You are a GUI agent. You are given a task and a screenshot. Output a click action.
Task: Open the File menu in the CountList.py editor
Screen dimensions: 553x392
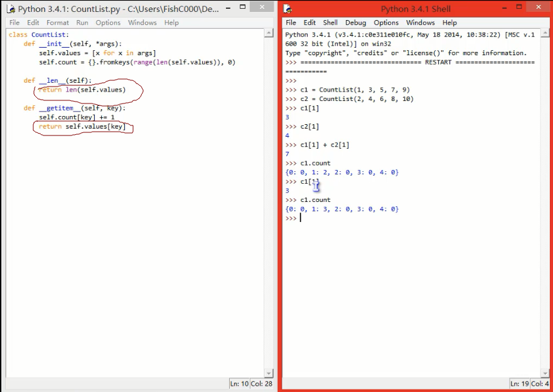tap(14, 23)
